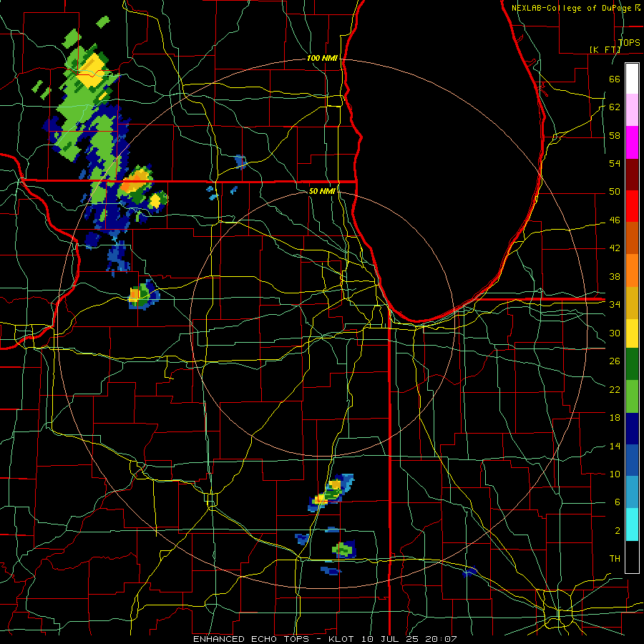Click the legend value 66
Screen dimensions: 644x644
(x=615, y=79)
